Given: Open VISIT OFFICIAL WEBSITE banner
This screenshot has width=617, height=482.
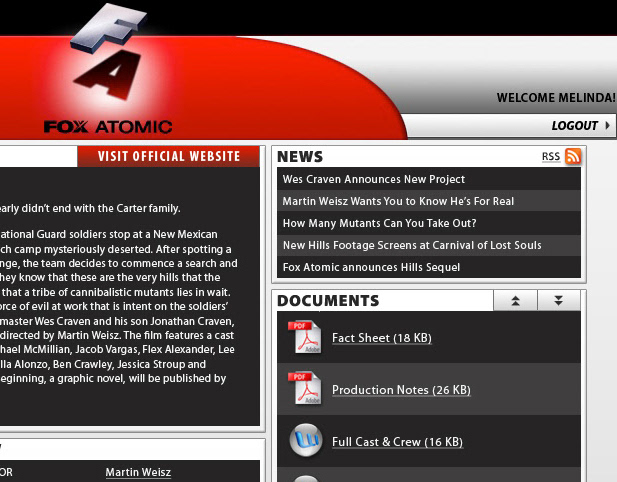Looking at the screenshot, I should pos(168,156).
